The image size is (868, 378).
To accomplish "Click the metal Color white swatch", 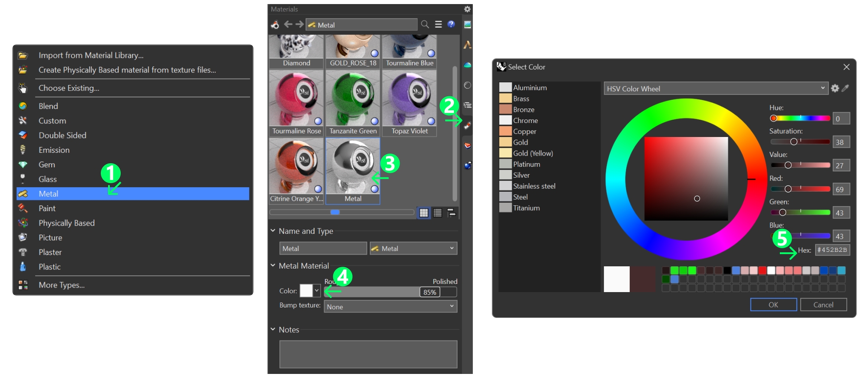I will coord(306,291).
